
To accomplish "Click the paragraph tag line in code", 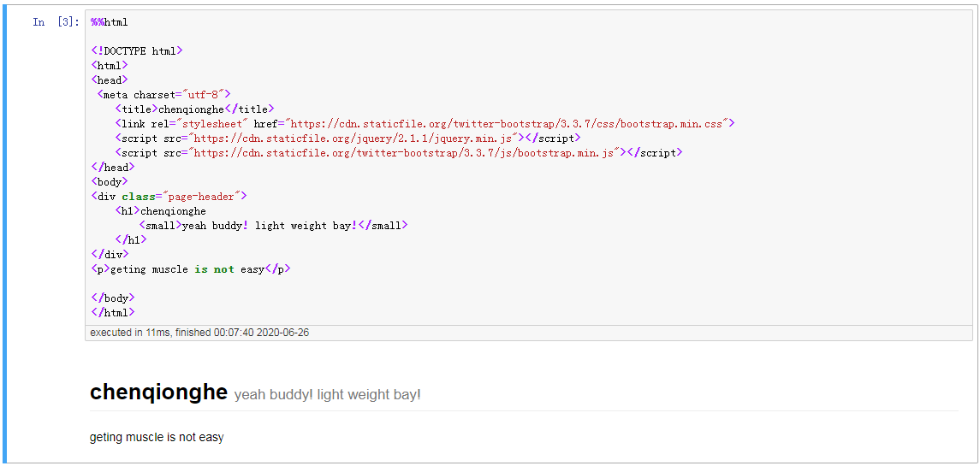I will [x=191, y=268].
